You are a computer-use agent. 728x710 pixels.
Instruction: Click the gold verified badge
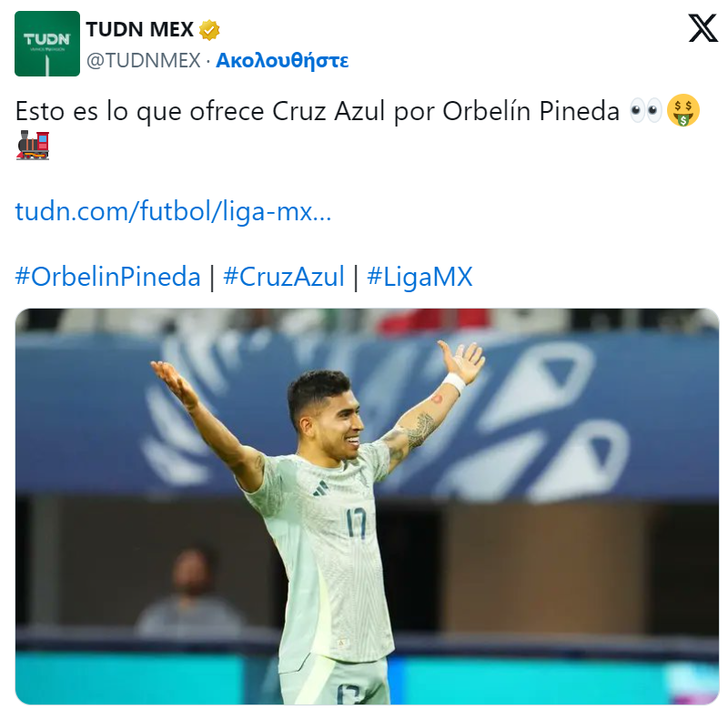[209, 30]
